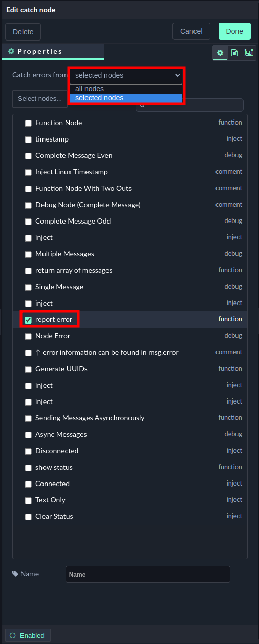
Task: Enable the Generate UUIDs checkbox
Action: click(x=28, y=369)
